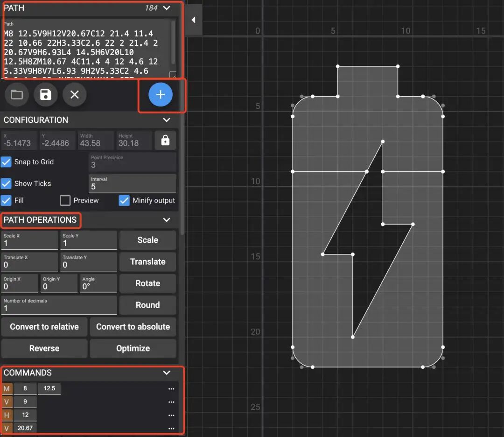Open options menu for M command row
The height and width of the screenshot is (437, 504).
point(171,388)
